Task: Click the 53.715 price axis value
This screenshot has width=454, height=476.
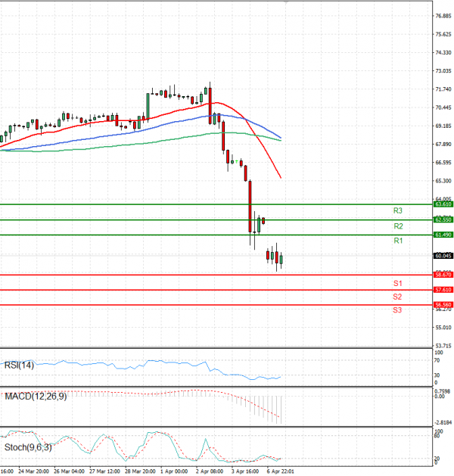Action: click(443, 346)
